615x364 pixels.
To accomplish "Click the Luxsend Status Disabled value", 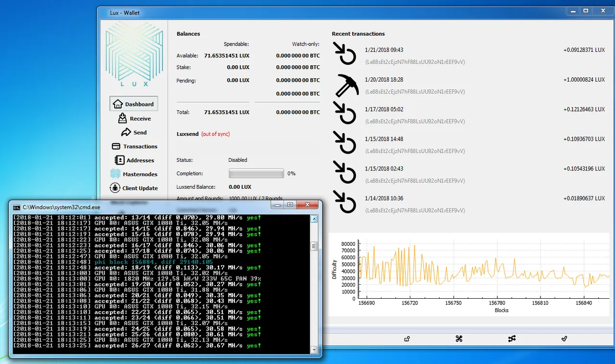I will coord(238,160).
